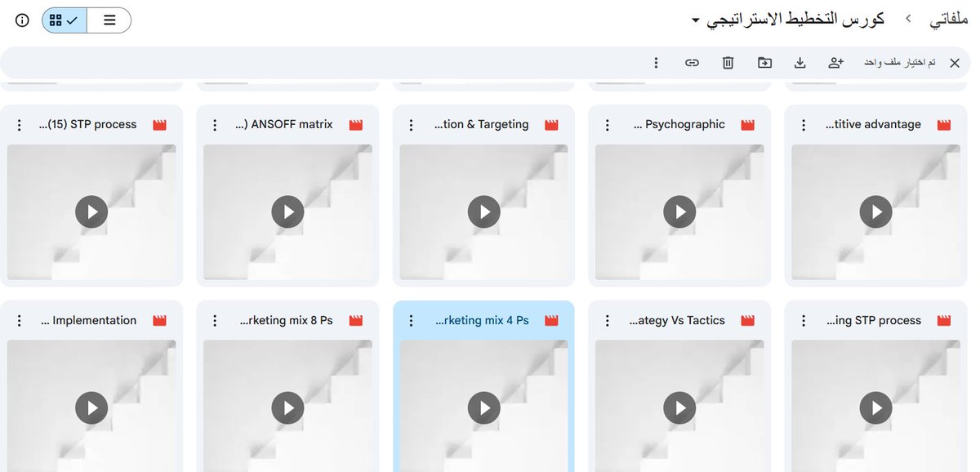Image resolution: width=980 pixels, height=472 pixels.
Task: Select the file named ...) ANSOFF matrix
Action: coord(284,125)
